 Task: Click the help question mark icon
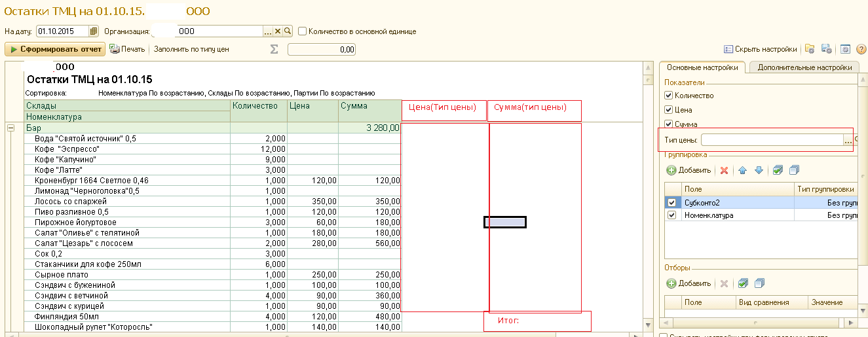(x=861, y=49)
